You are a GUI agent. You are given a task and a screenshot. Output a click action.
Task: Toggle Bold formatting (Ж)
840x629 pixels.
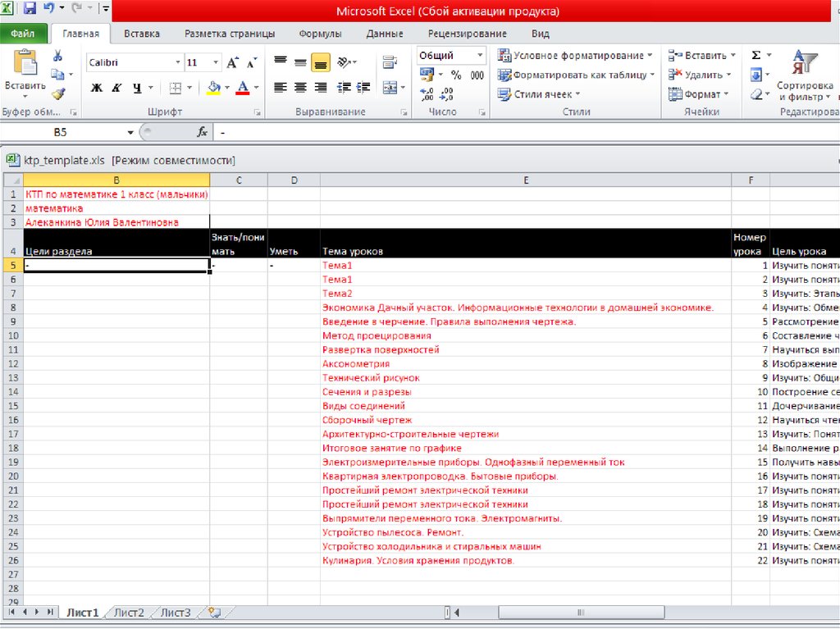pos(97,88)
